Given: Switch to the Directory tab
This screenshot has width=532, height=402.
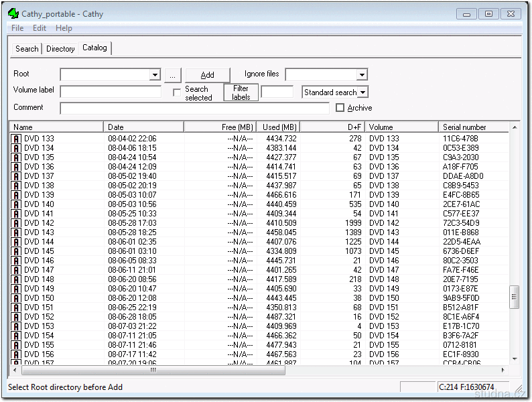Looking at the screenshot, I should [60, 49].
